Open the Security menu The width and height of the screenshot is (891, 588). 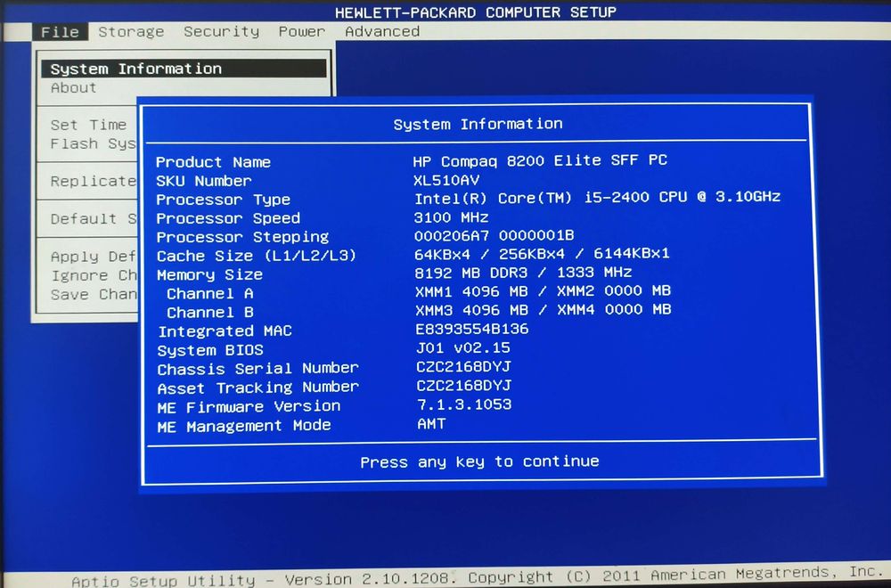[222, 32]
